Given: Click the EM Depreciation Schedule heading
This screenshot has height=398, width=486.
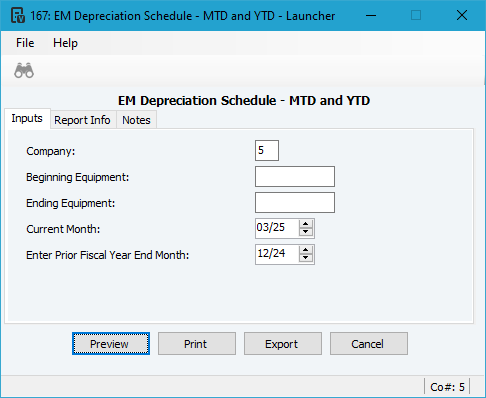Looking at the screenshot, I should click(x=244, y=100).
